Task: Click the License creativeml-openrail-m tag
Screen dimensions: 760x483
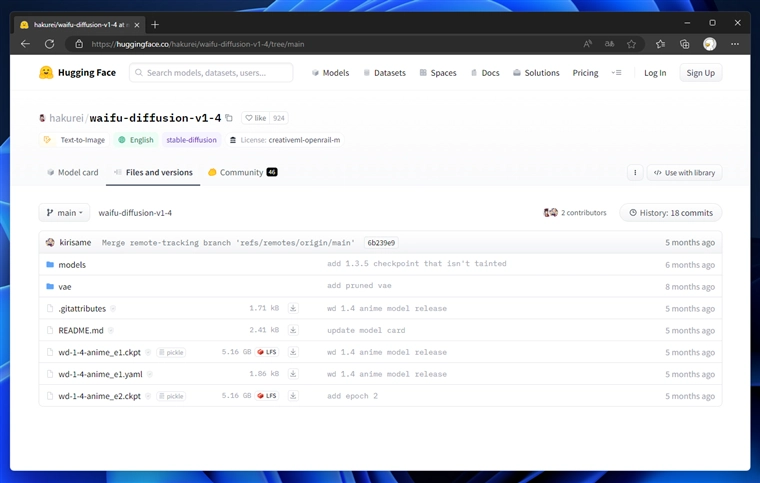Action: tap(285, 140)
